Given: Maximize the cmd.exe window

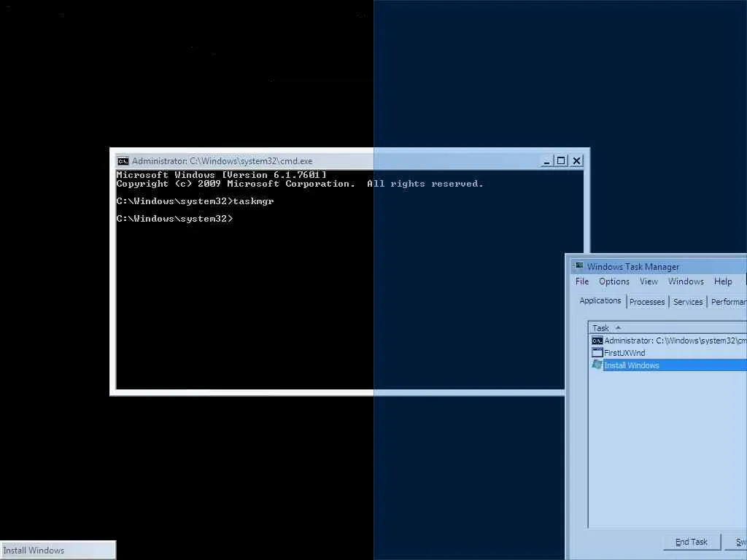Looking at the screenshot, I should [561, 161].
